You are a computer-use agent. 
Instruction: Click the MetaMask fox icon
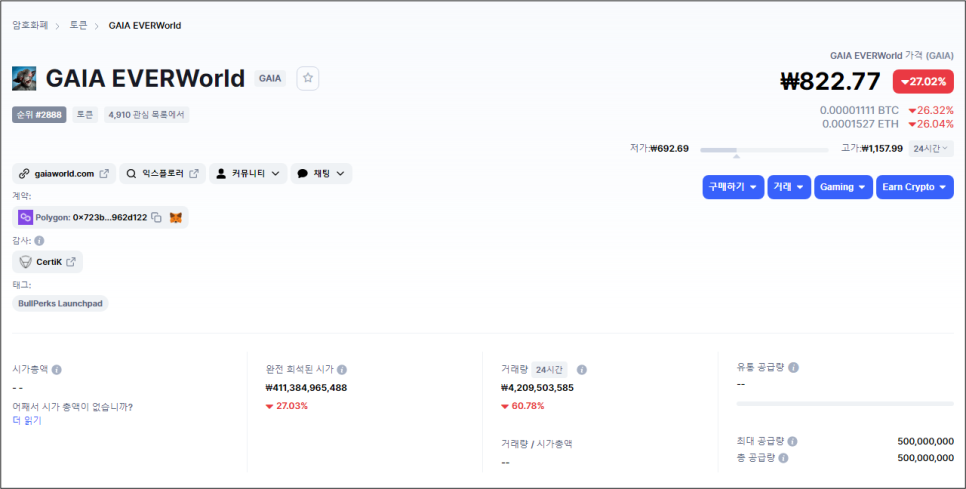[x=176, y=217]
